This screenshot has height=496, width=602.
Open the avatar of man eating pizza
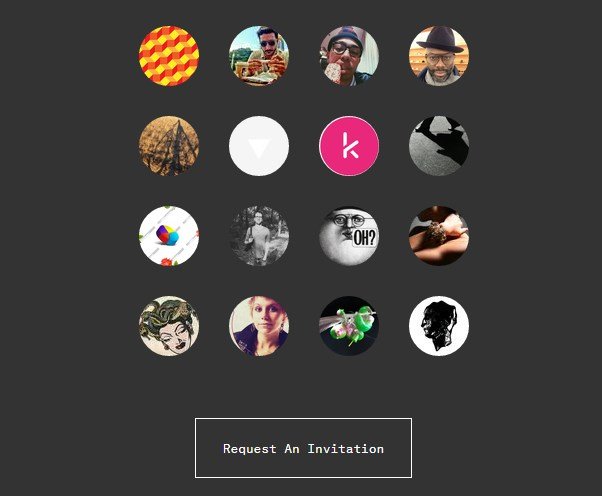pos(259,56)
